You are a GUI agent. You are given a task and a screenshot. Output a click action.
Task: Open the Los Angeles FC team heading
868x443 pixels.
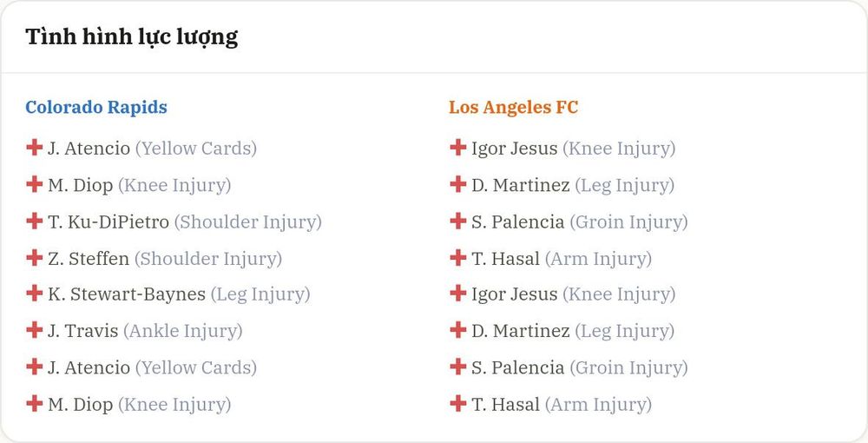[x=513, y=107]
